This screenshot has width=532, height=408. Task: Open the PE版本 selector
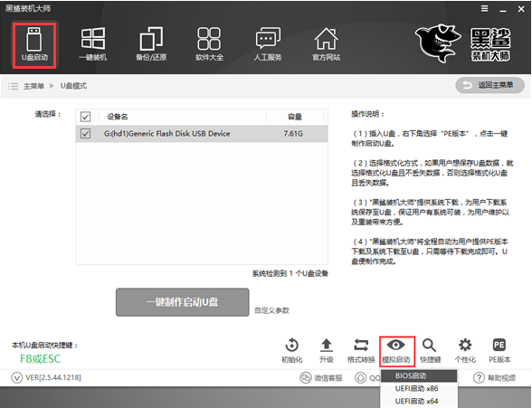tap(499, 351)
